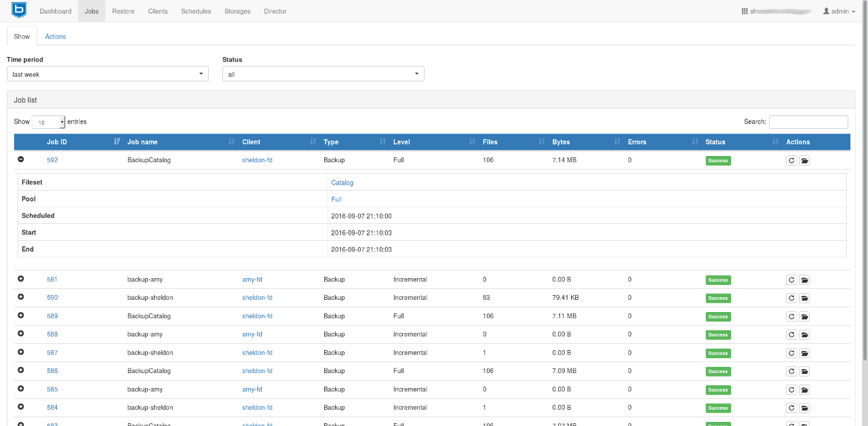Open the Catalog fileset link
Screen dimensions: 868x426
pyautogui.click(x=342, y=182)
